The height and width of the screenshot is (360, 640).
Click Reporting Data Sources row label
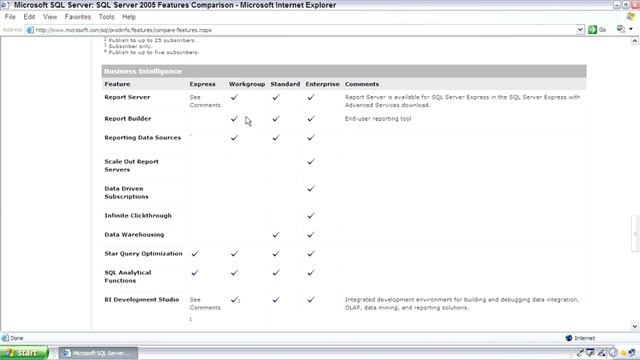[142, 138]
